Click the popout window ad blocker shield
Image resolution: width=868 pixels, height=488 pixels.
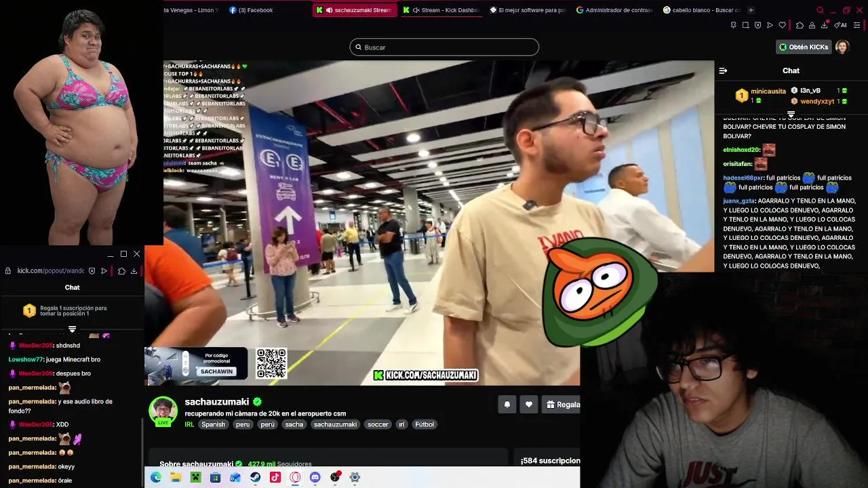[92, 270]
